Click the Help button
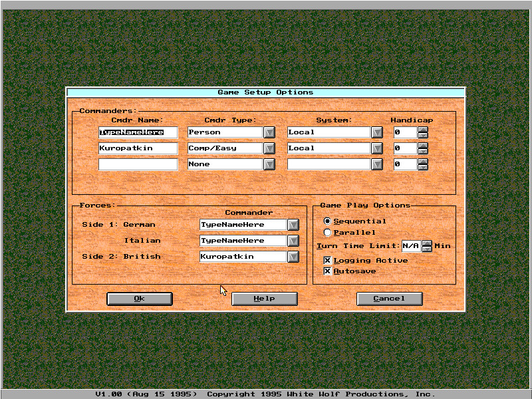532x399 pixels. pos(264,299)
